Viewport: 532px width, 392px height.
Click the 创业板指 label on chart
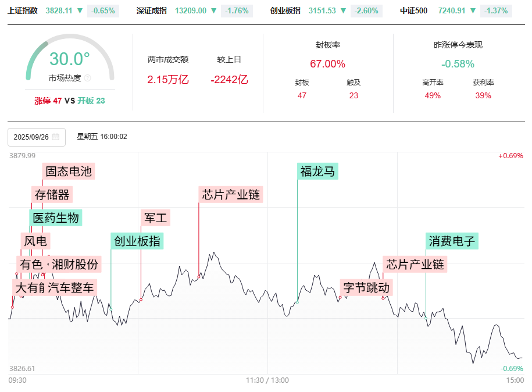tap(137, 241)
